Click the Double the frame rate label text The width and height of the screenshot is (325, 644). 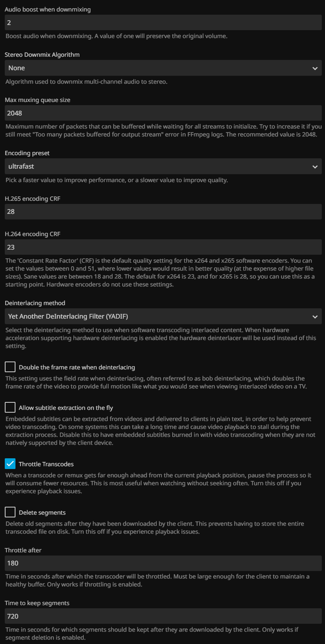(77, 367)
